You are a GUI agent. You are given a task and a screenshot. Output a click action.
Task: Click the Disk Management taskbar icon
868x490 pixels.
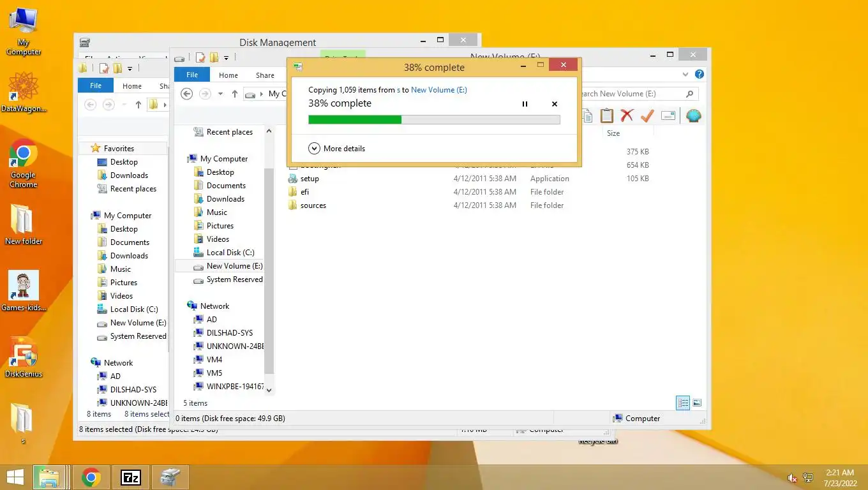(x=170, y=477)
